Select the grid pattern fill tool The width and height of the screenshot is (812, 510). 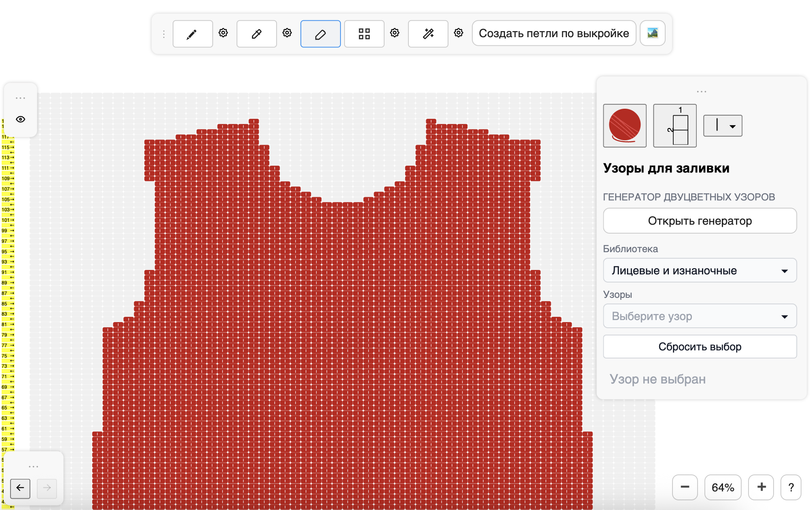[x=364, y=34]
